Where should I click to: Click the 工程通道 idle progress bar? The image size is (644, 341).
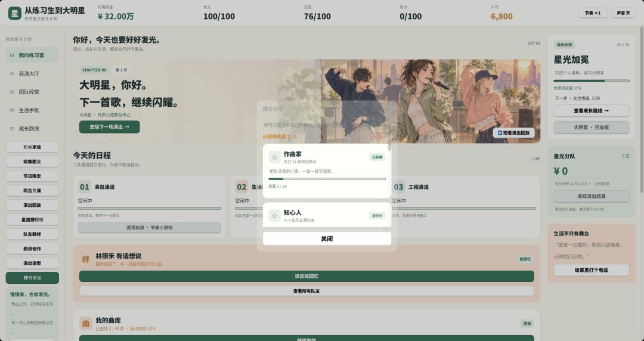(x=464, y=208)
